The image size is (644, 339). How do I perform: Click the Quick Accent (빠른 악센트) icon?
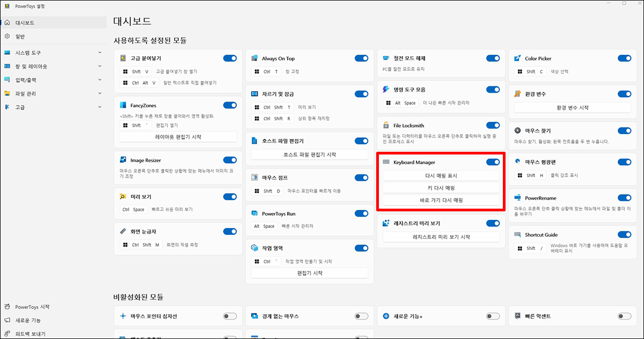point(517,316)
